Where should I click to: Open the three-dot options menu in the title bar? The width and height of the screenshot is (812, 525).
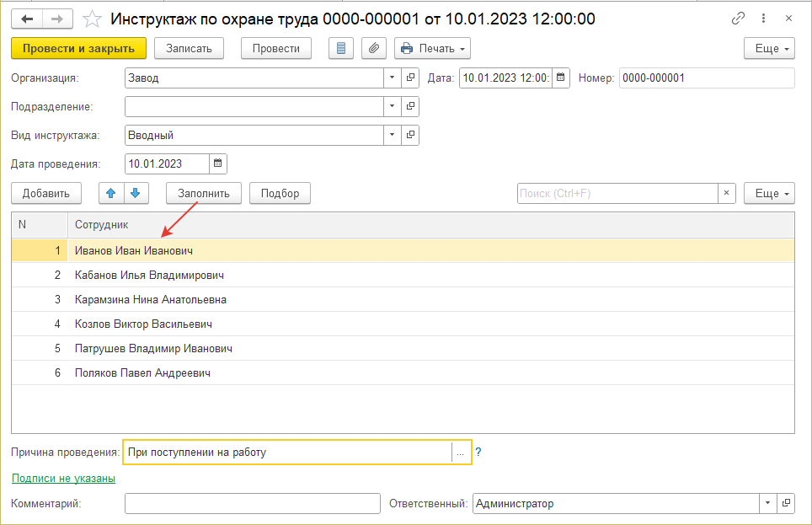click(763, 19)
